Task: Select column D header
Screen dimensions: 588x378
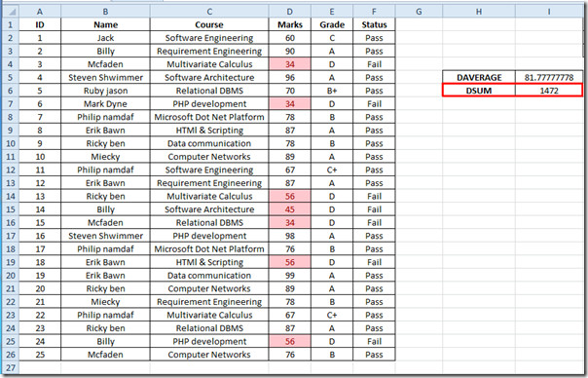Action: pos(289,12)
